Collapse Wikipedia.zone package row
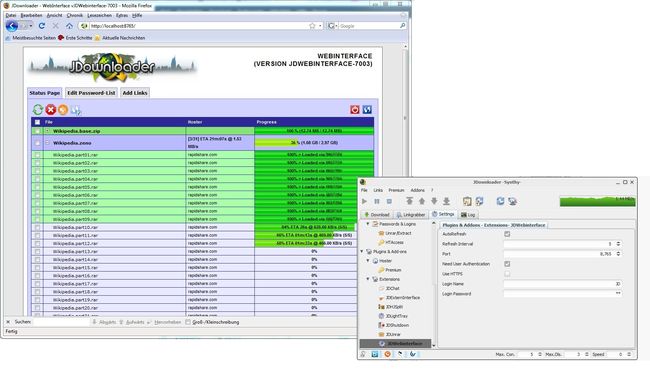The height and width of the screenshot is (372, 650). (x=47, y=143)
